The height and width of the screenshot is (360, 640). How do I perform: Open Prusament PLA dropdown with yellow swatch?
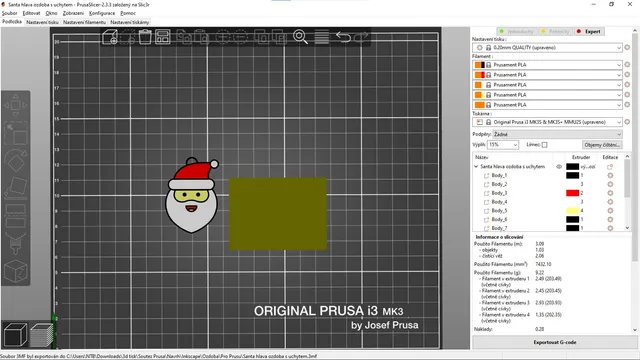click(x=547, y=95)
